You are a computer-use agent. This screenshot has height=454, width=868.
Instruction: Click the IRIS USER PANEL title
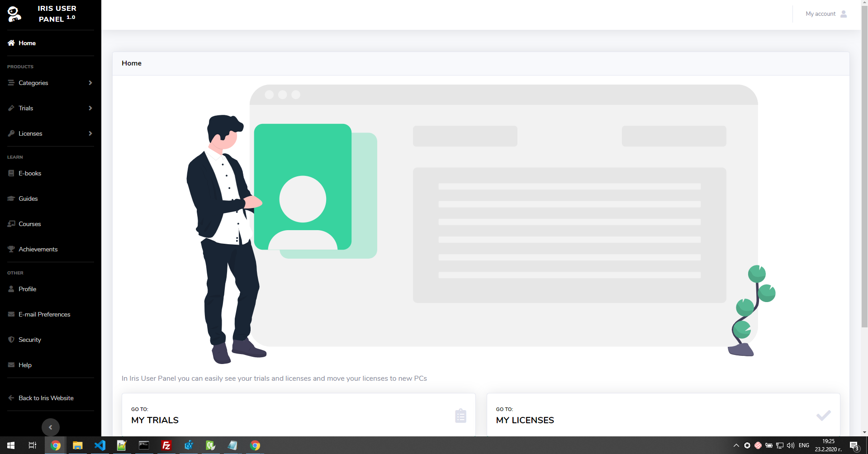tap(57, 14)
